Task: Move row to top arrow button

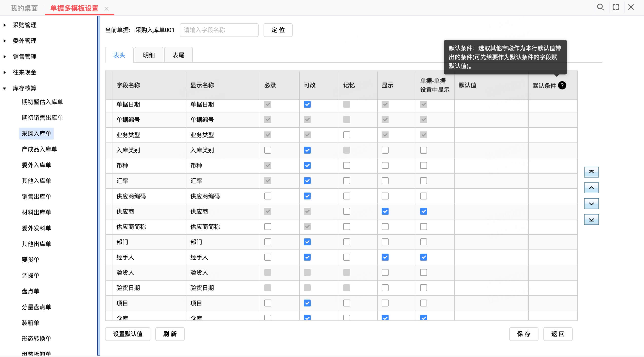Action: point(591,172)
